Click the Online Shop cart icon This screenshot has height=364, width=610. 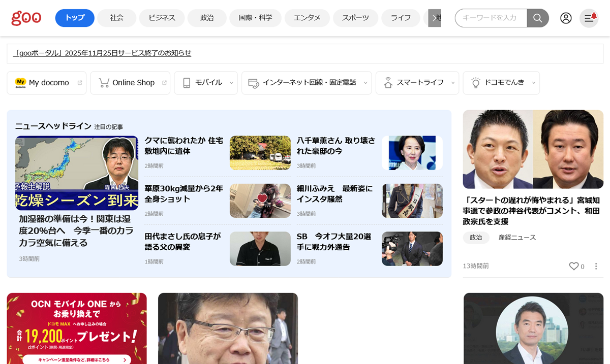tap(104, 83)
